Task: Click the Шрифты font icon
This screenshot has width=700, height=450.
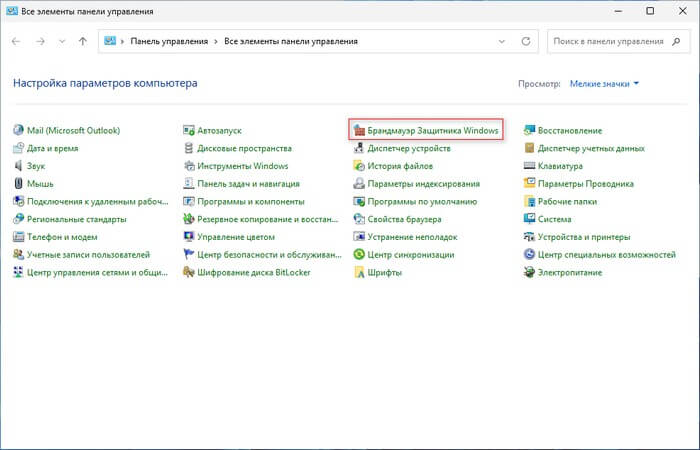Action: (360, 272)
